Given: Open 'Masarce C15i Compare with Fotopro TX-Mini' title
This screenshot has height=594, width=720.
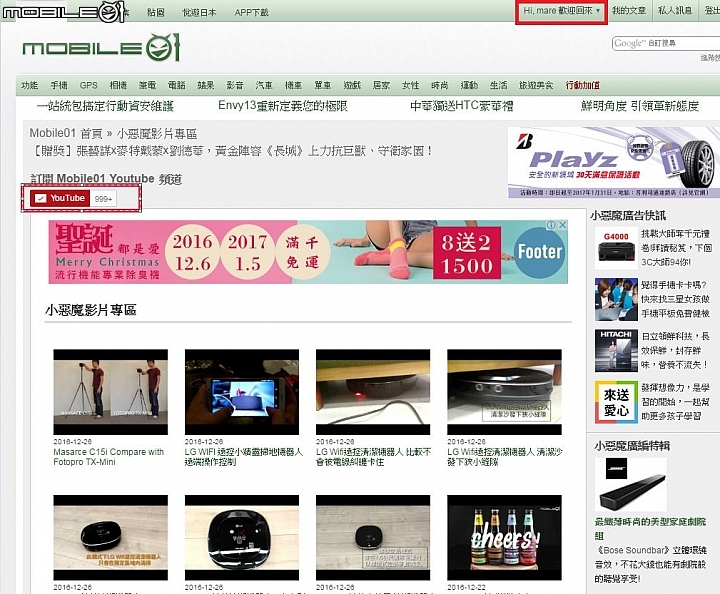Looking at the screenshot, I should [x=108, y=457].
